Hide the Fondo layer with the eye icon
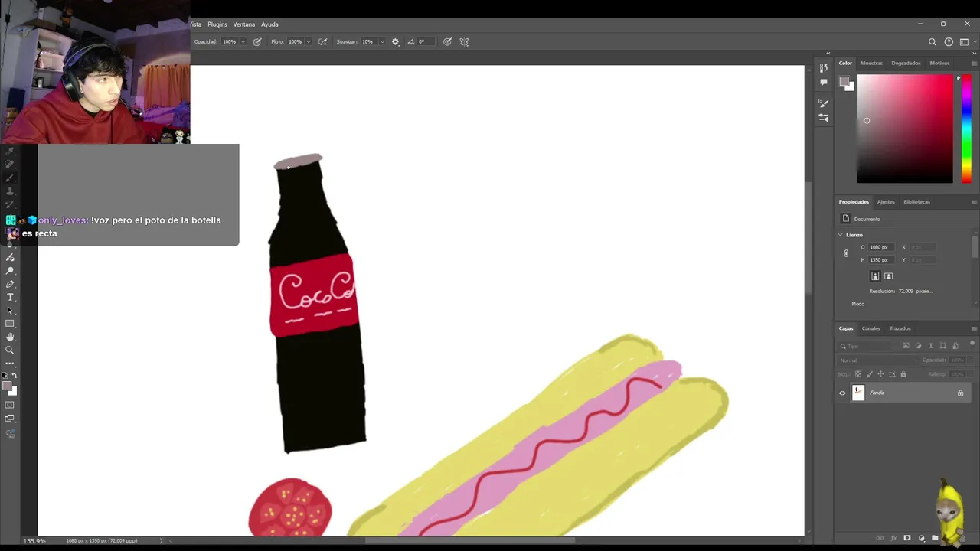980x551 pixels. pyautogui.click(x=842, y=393)
